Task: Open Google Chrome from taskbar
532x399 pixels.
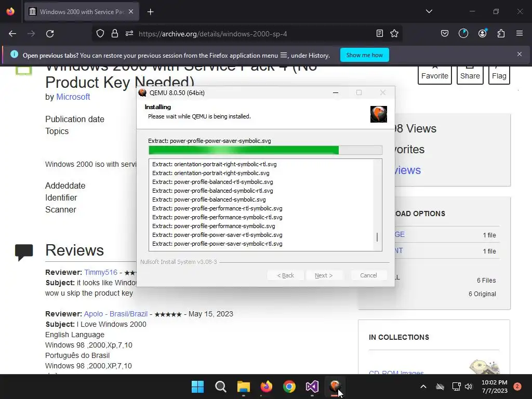Action: click(289, 387)
